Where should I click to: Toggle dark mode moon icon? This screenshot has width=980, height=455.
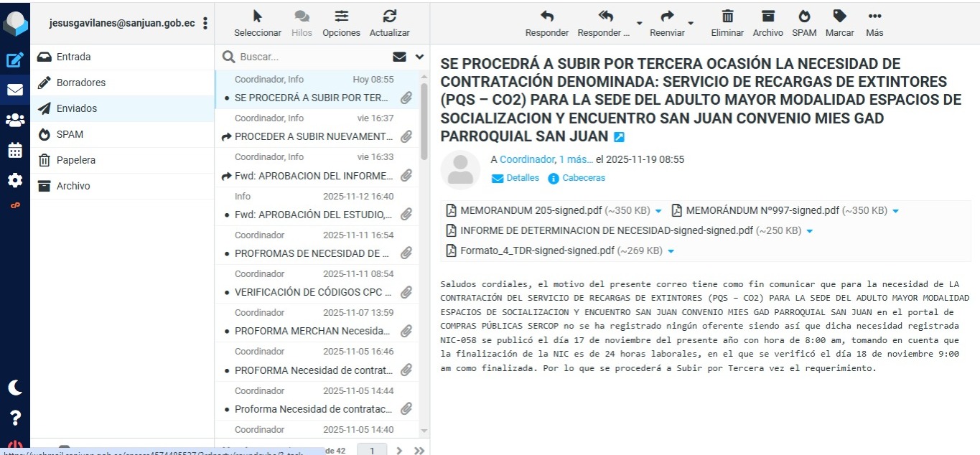tap(14, 388)
